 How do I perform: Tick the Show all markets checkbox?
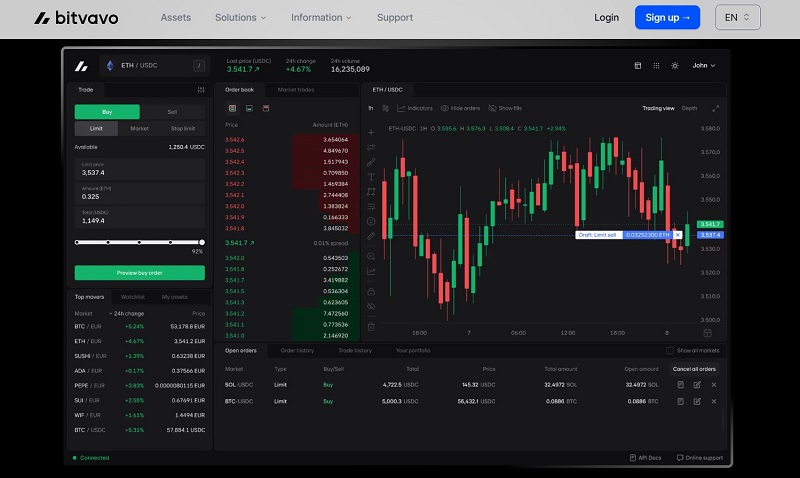[x=669, y=350]
